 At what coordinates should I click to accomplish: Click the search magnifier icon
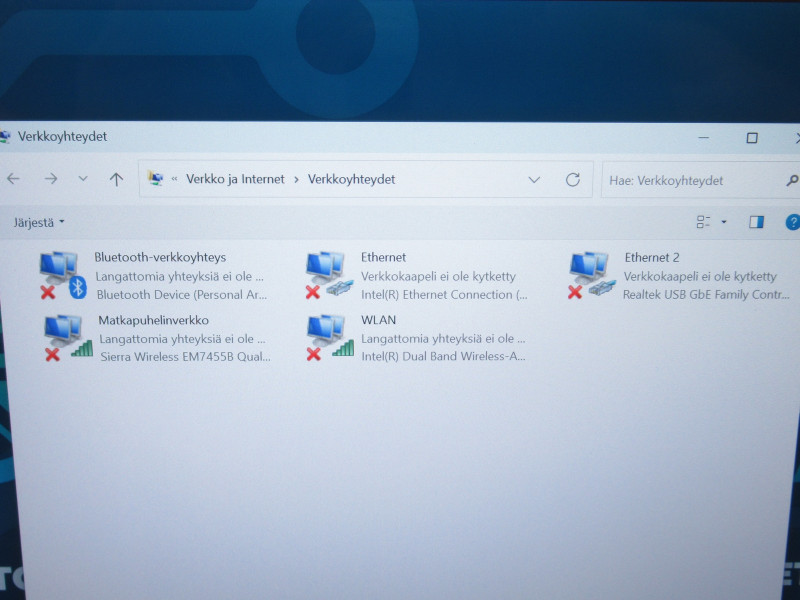[x=792, y=180]
